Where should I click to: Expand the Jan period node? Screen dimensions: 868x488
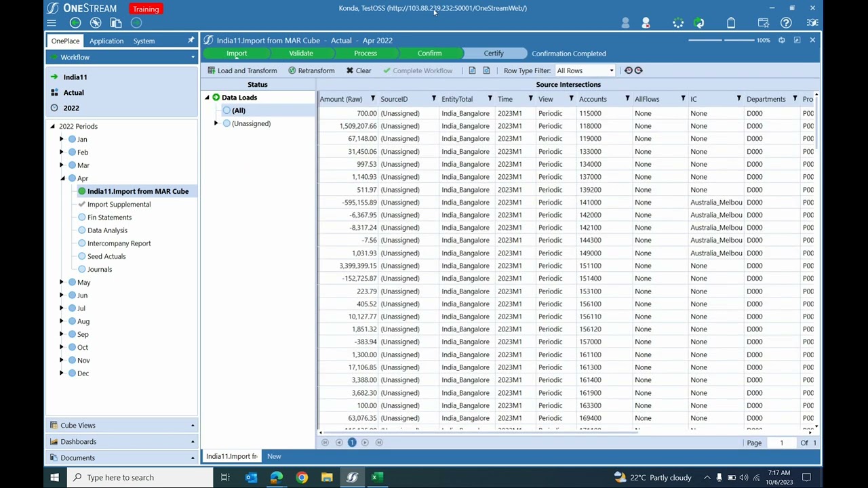tap(62, 139)
